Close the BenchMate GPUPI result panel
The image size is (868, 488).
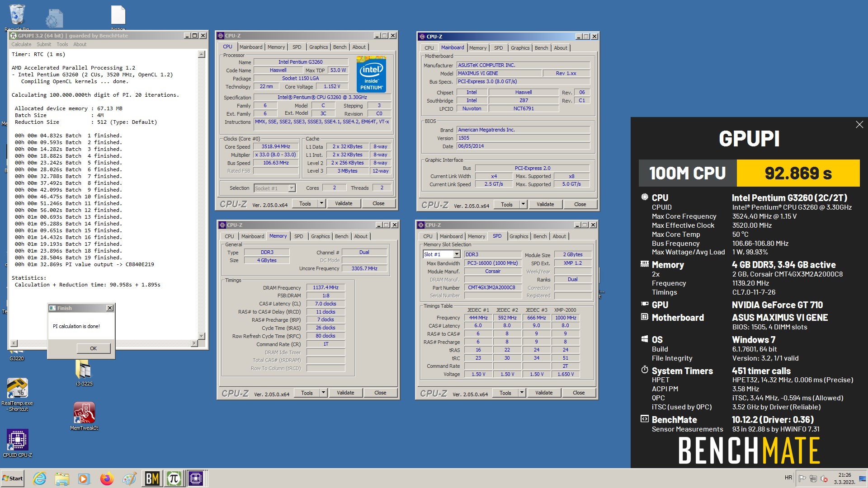pyautogui.click(x=859, y=125)
